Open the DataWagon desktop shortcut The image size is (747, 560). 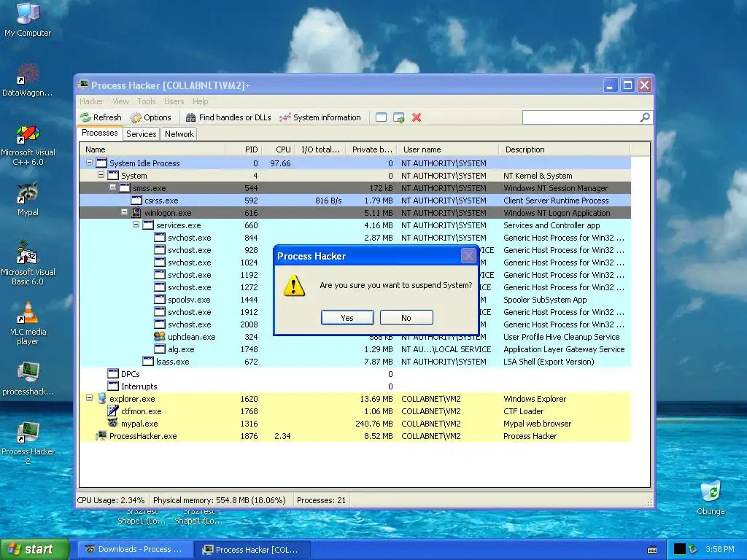coord(28,79)
